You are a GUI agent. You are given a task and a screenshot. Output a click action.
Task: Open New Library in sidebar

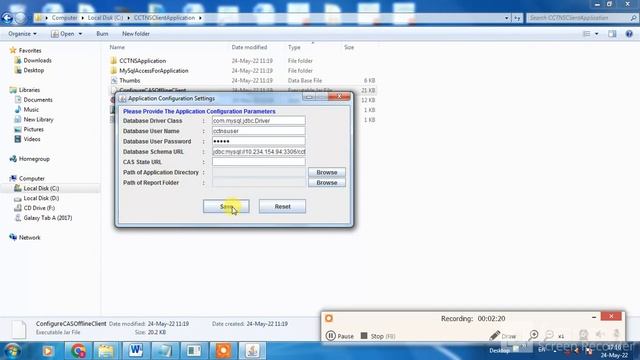click(x=38, y=120)
